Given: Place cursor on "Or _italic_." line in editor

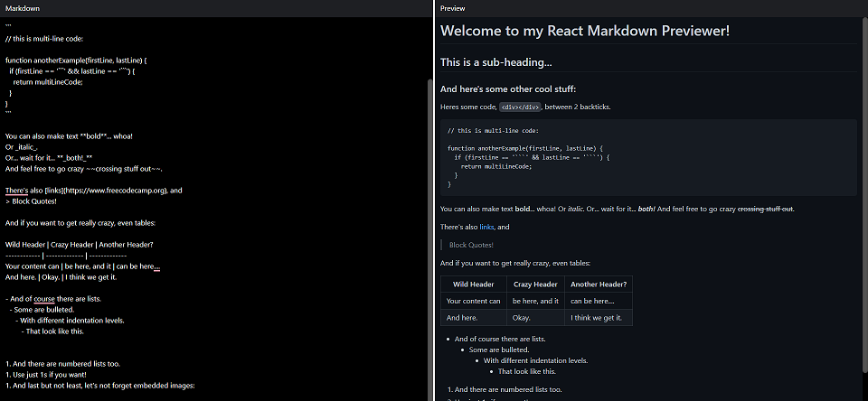Looking at the screenshot, I should click(x=22, y=147).
